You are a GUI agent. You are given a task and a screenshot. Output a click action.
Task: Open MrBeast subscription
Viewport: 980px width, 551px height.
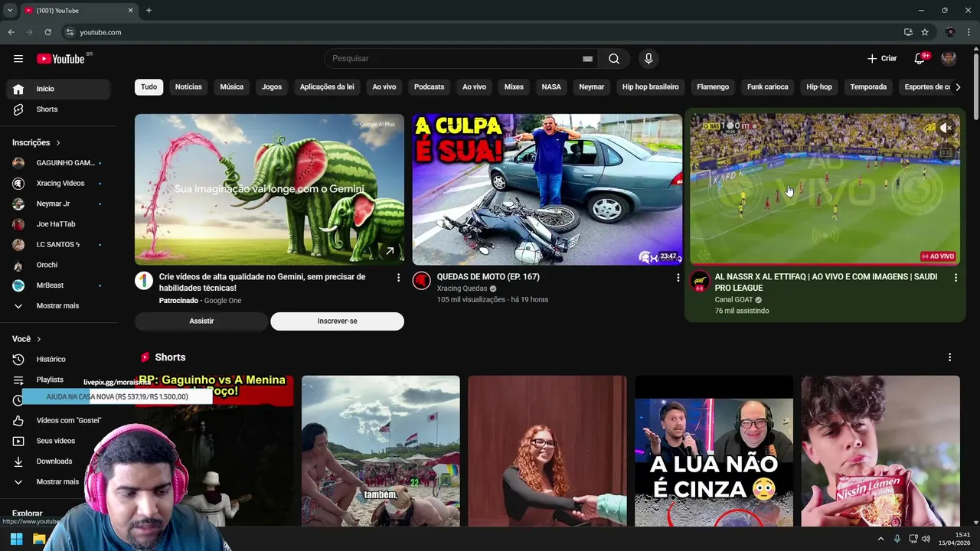coord(58,285)
